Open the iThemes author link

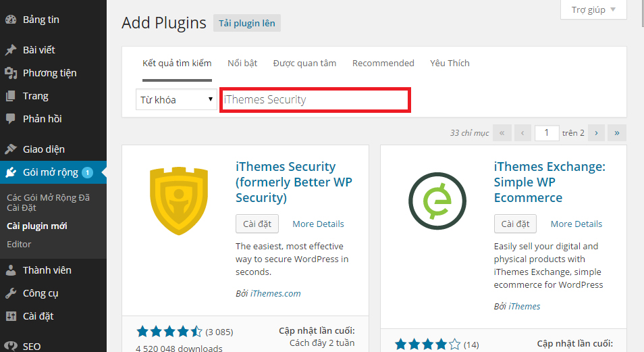[x=525, y=306]
